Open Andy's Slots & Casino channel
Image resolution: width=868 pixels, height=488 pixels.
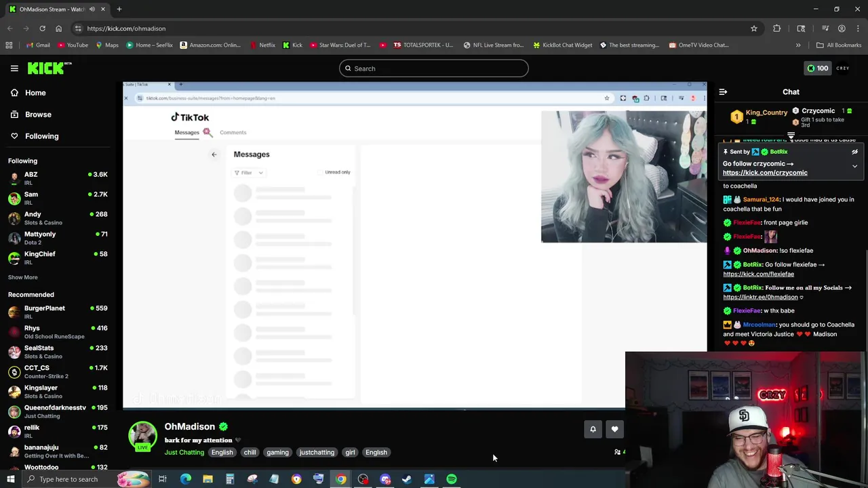[x=58, y=218]
